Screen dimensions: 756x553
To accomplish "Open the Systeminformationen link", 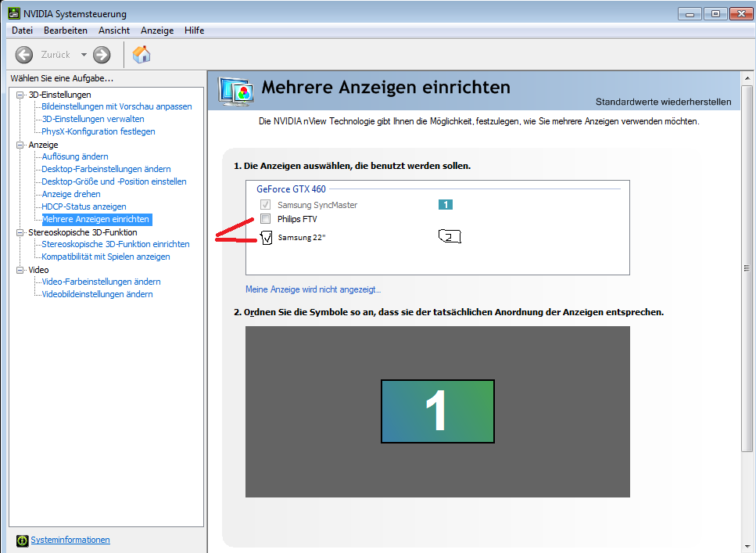I will tap(70, 540).
